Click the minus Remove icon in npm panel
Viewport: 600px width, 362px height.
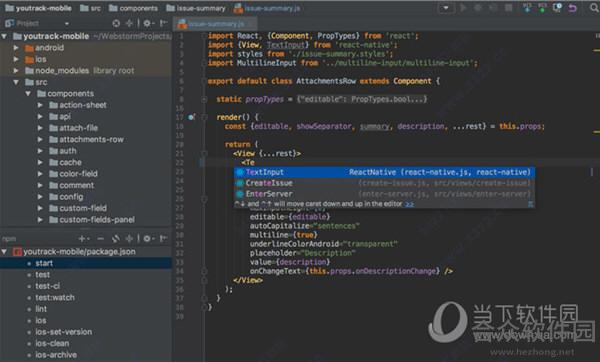pyautogui.click(x=100, y=239)
